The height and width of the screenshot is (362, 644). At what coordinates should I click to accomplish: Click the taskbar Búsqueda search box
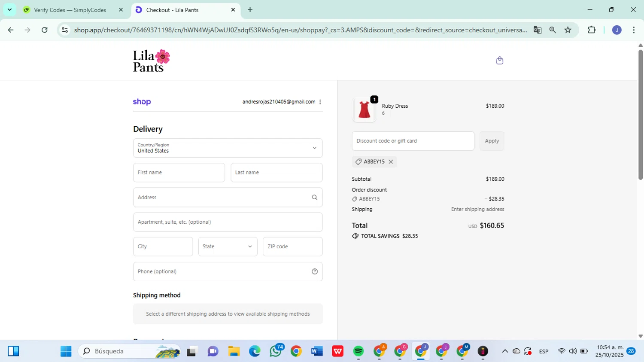click(x=129, y=351)
